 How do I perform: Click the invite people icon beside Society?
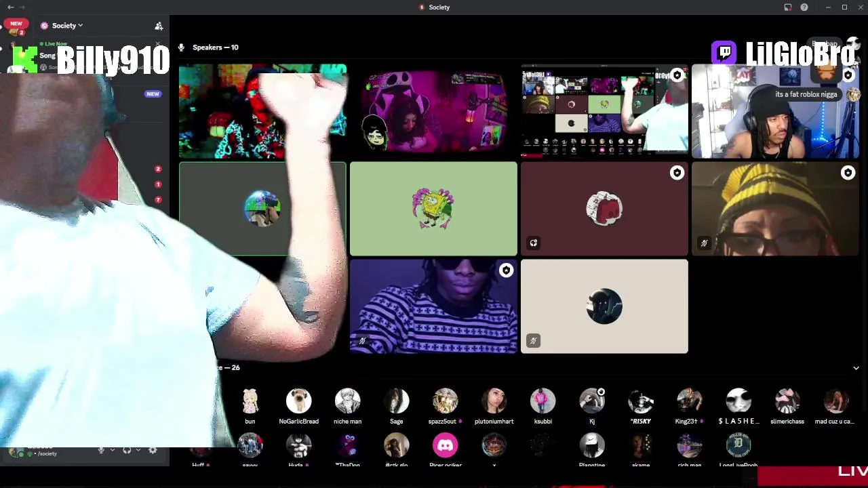pyautogui.click(x=159, y=26)
